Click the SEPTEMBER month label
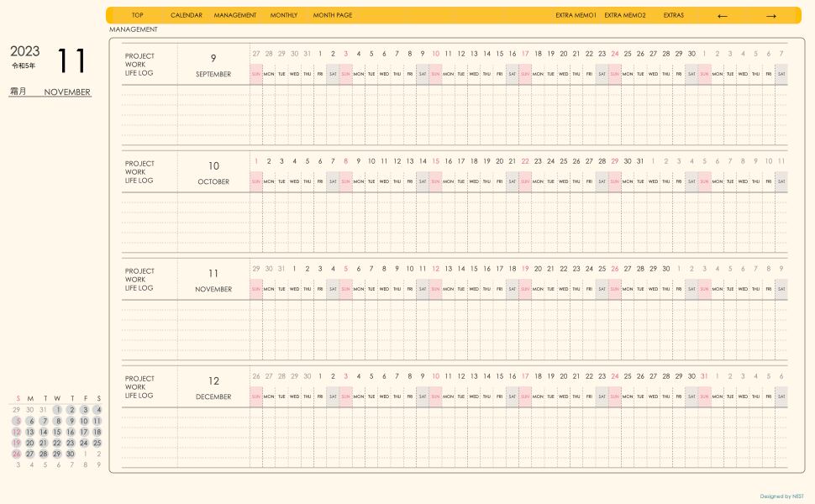 (213, 74)
